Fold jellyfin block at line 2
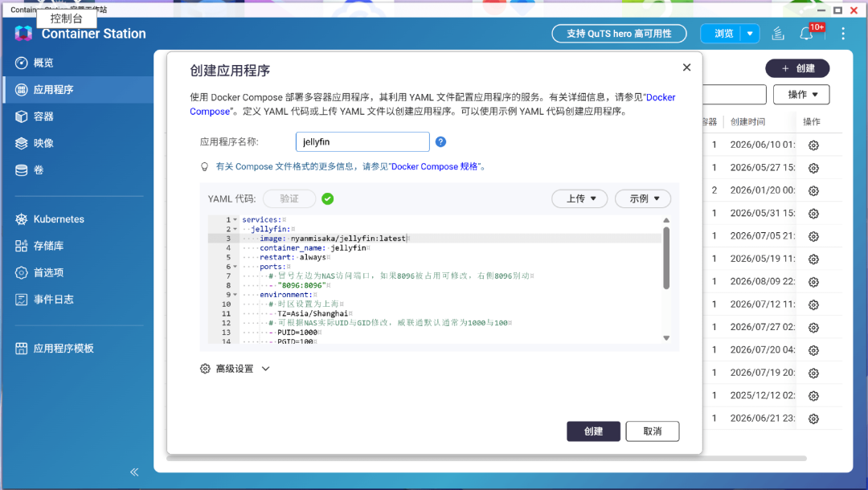This screenshot has width=868, height=490. (x=235, y=229)
